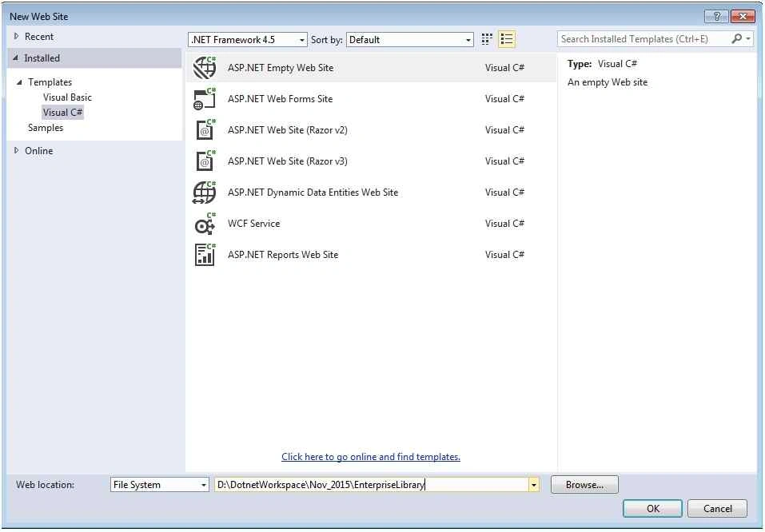
Task: Click the WCF Service gears icon
Action: point(205,224)
